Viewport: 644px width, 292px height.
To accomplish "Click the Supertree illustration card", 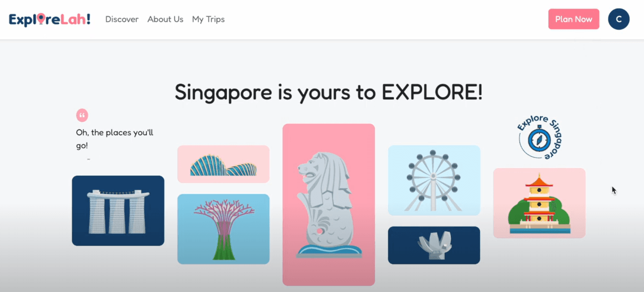I will (223, 229).
